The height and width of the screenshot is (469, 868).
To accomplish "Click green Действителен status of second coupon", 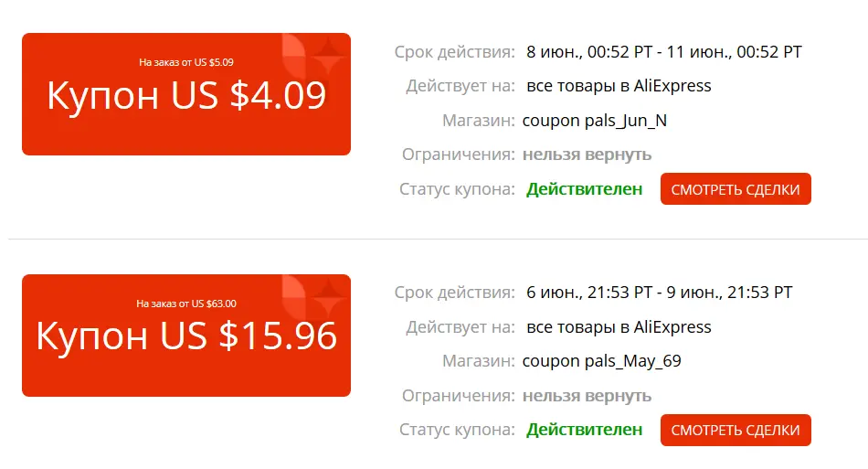I will coord(584,430).
